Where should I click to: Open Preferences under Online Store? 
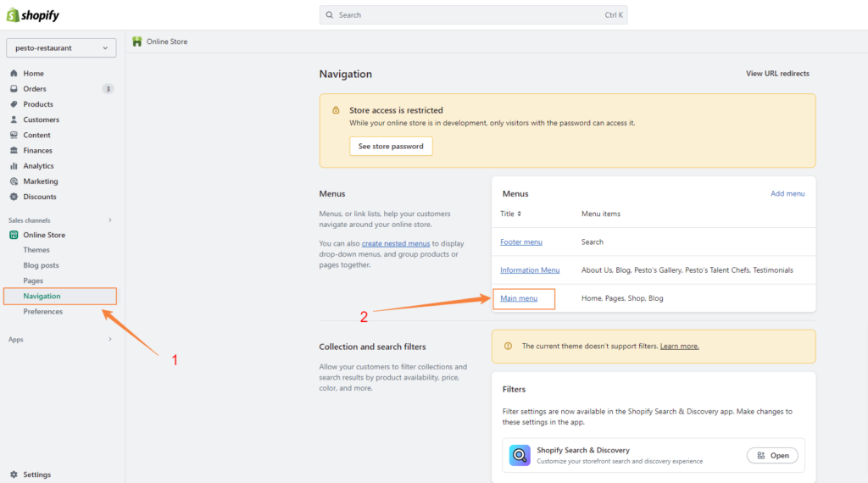pyautogui.click(x=43, y=312)
